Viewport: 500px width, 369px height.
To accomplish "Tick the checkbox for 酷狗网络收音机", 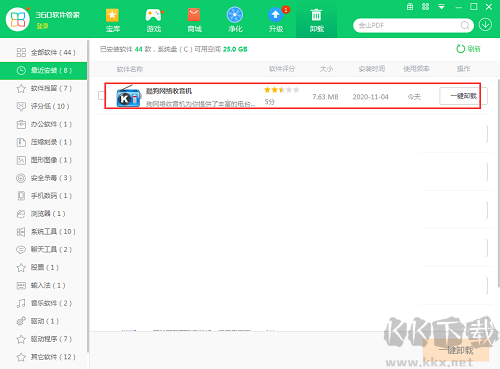I will coord(101,96).
